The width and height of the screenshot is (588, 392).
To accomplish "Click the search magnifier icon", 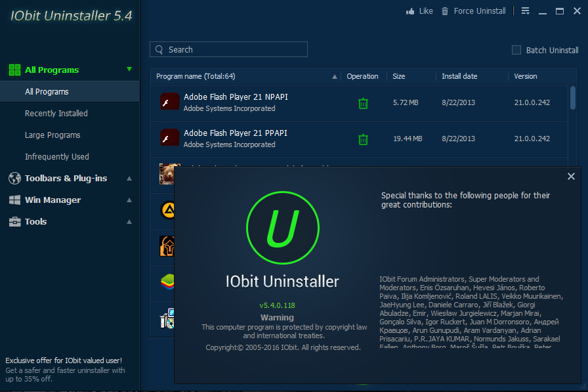I will pyautogui.click(x=159, y=49).
